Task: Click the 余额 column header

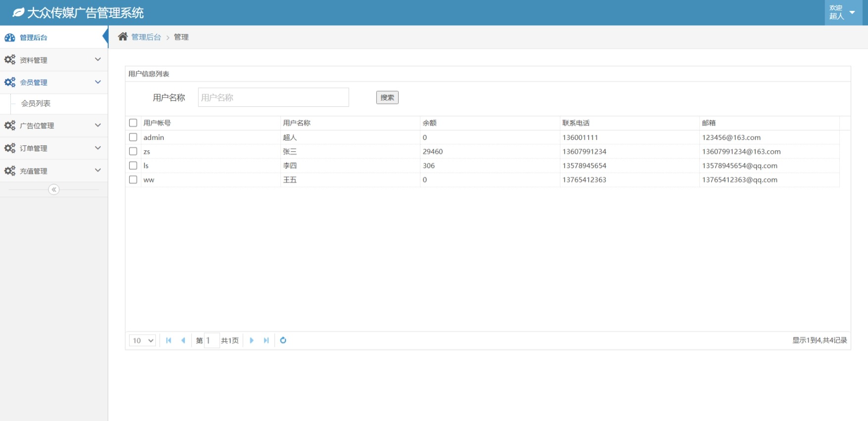Action: (x=490, y=123)
